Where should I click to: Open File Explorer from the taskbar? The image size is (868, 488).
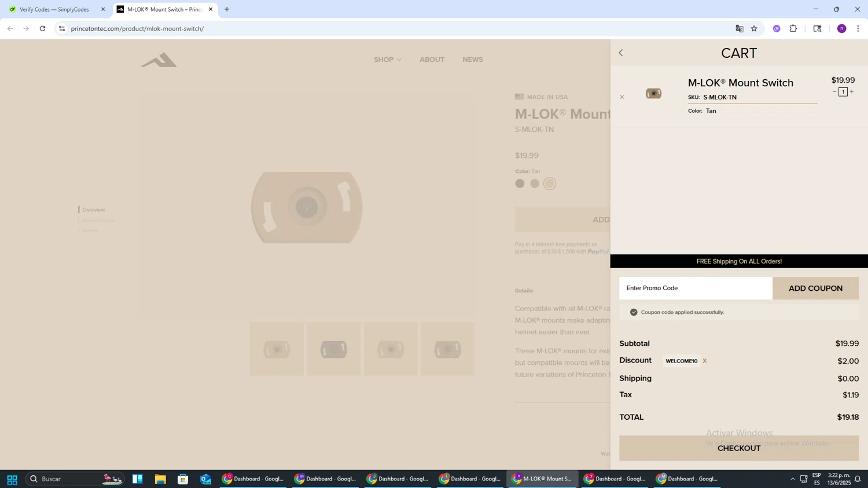tap(160, 479)
